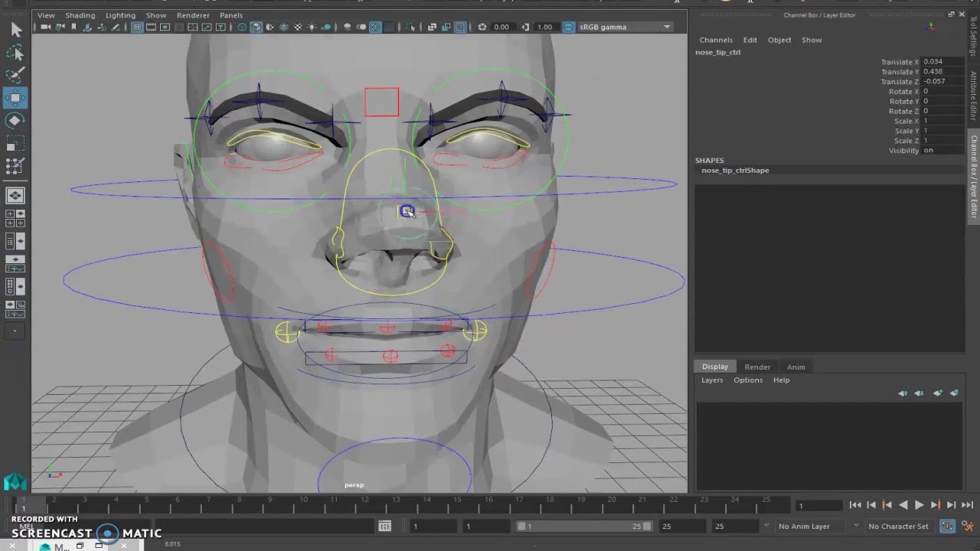
Task: Click the Layers menu under Display tab
Action: (x=711, y=380)
